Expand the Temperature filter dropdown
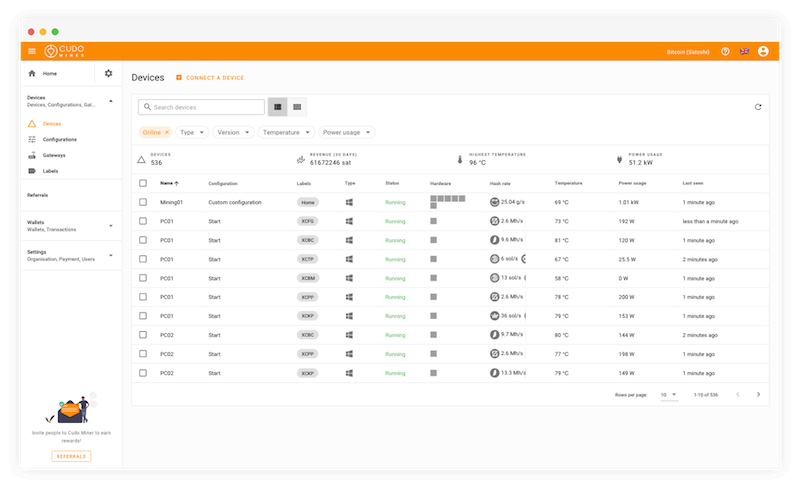Image resolution: width=800 pixels, height=489 pixels. coord(286,132)
